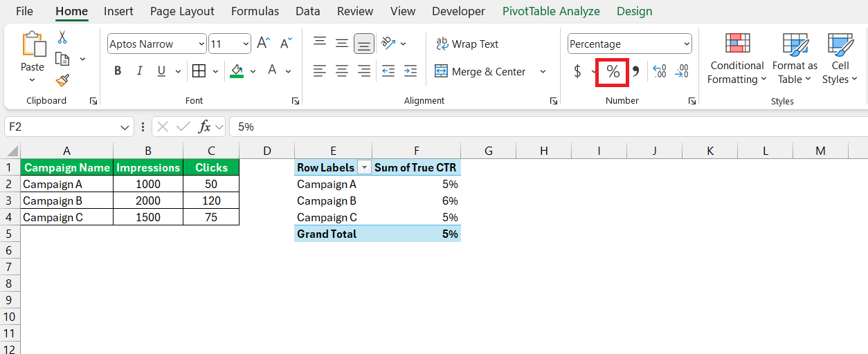Screen dimensions: 868x354
Task: Decrease font size with smaller A icon
Action: pos(286,44)
